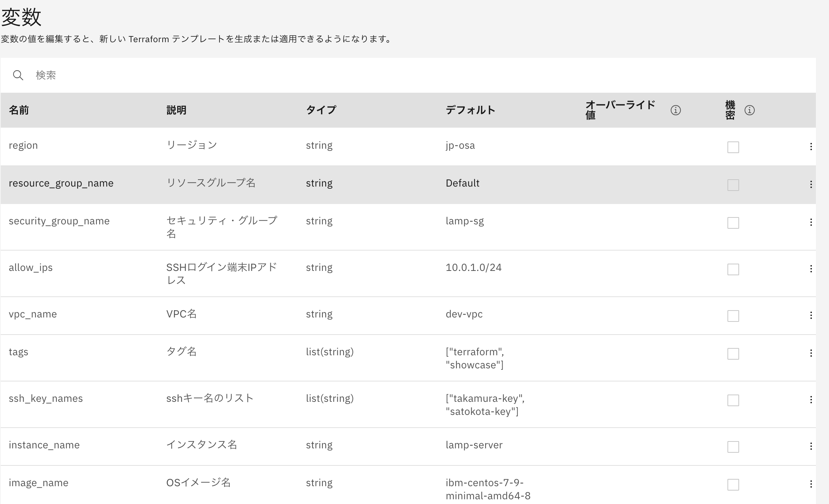
Task: Check the sensitive checkbox for tags
Action: (733, 353)
